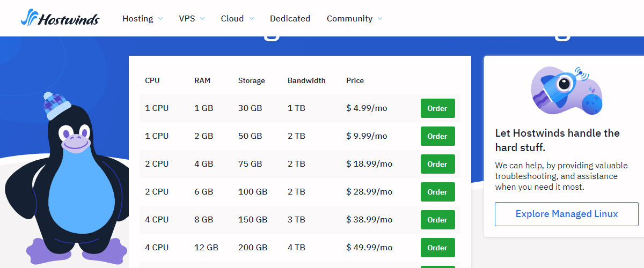This screenshot has height=268, width=644.
Task: Expand the Hosting dropdown chevron
Action: pyautogui.click(x=160, y=19)
